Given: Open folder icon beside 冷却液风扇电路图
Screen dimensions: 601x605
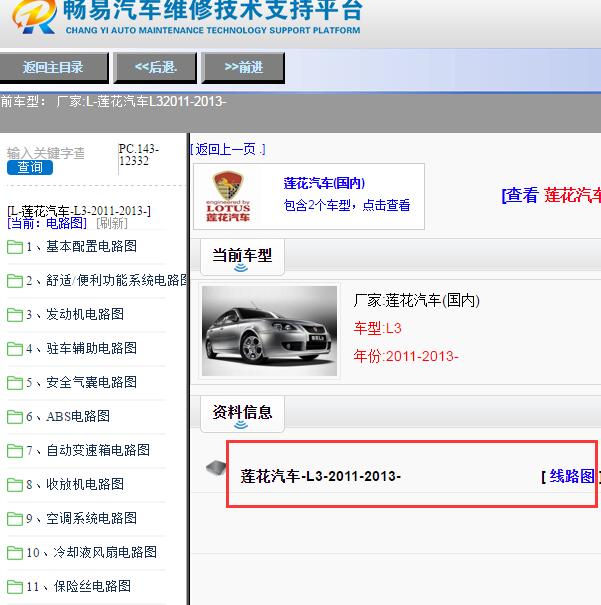Looking at the screenshot, I should pos(15,553).
